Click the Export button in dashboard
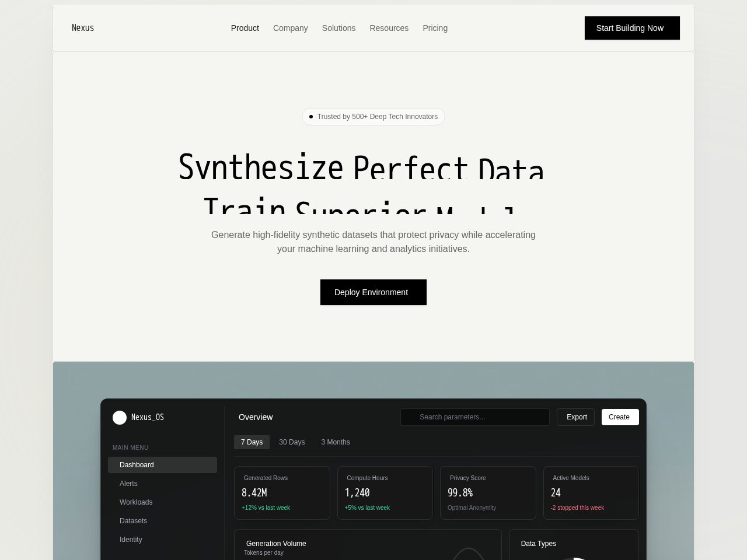 [x=576, y=417]
